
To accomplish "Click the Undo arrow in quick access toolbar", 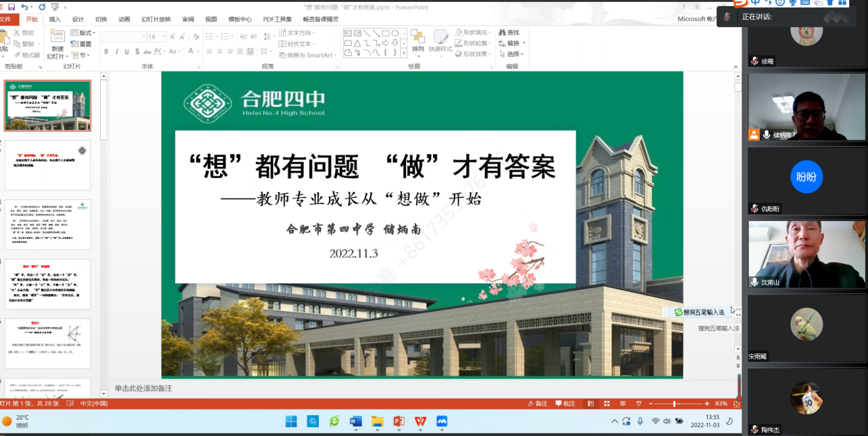I will click(24, 7).
